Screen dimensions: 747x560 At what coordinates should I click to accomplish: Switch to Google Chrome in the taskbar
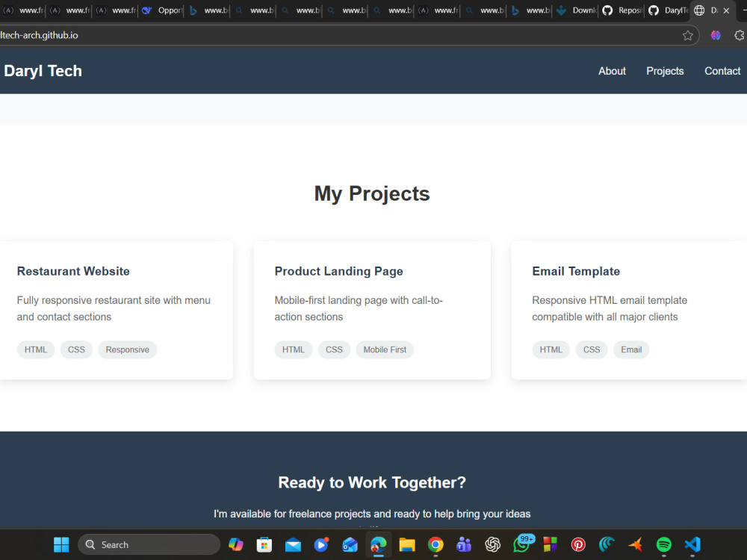coord(436,544)
